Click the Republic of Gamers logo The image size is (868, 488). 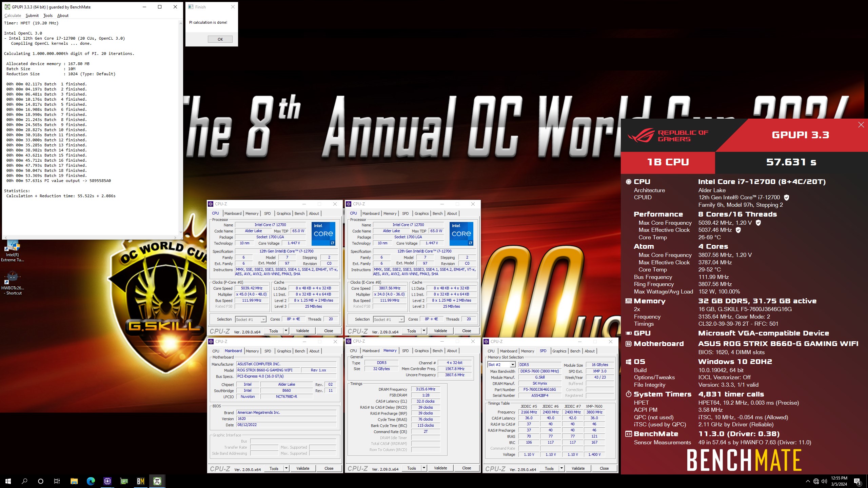coord(668,135)
